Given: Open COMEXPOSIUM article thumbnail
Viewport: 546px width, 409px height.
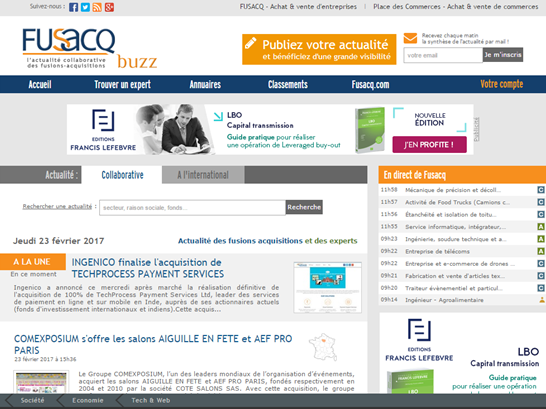Looking at the screenshot, I should 41,382.
